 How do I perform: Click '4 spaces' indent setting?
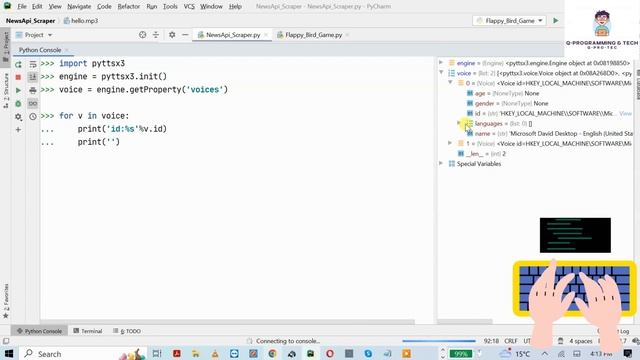pos(580,341)
